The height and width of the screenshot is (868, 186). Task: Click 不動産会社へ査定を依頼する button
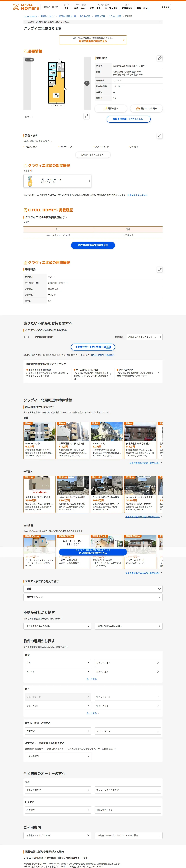coord(93,347)
